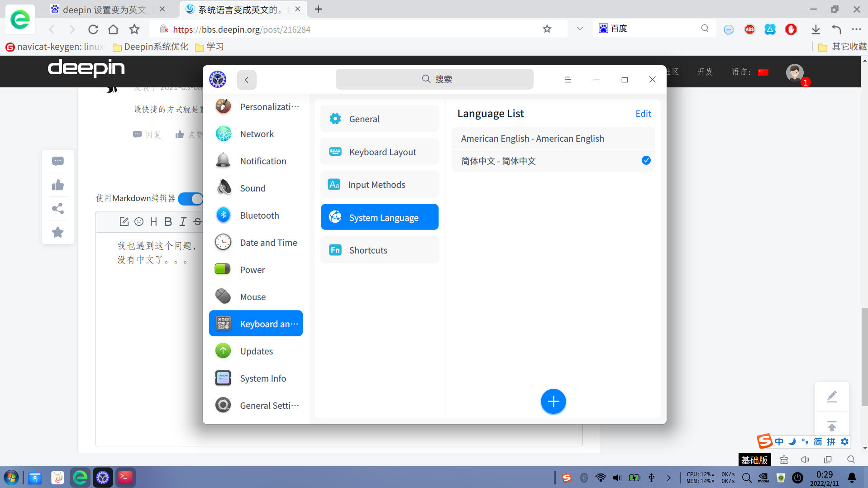Apply heading format in editor
Screen dimensions: 868x488
tap(154, 221)
